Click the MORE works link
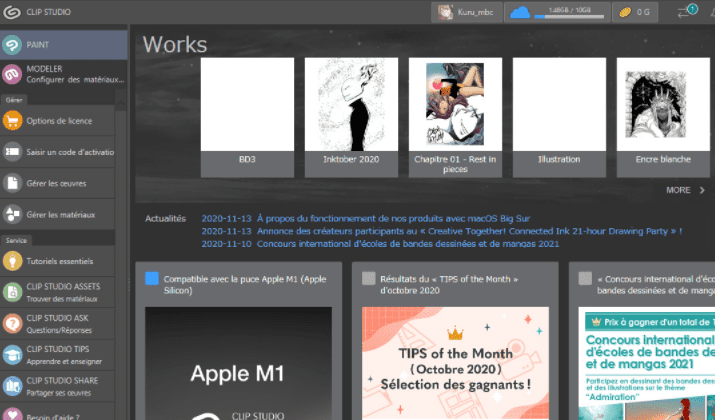 pos(678,190)
